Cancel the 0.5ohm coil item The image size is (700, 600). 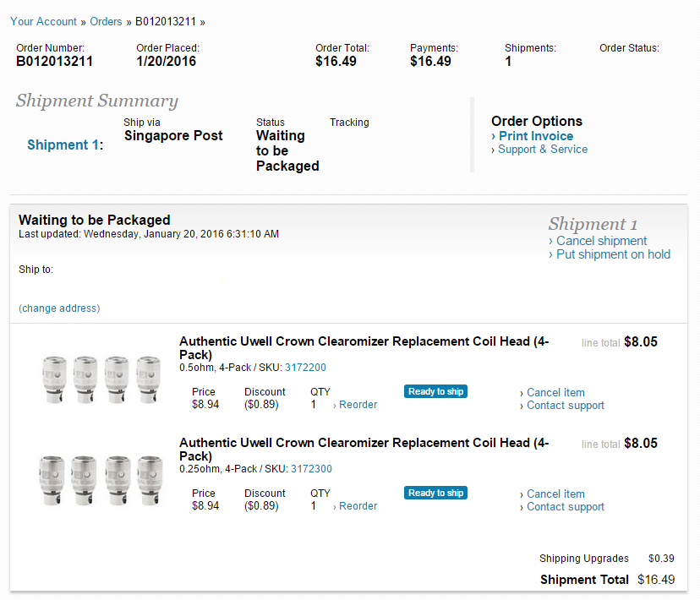point(555,393)
